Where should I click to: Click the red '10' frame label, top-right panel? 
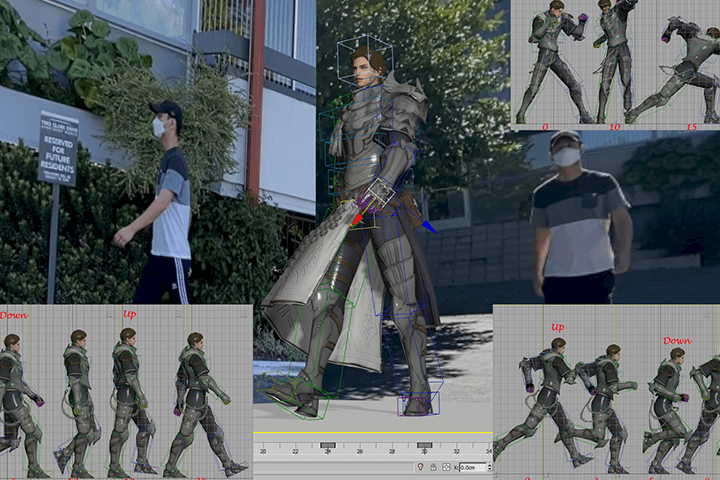tap(615, 127)
